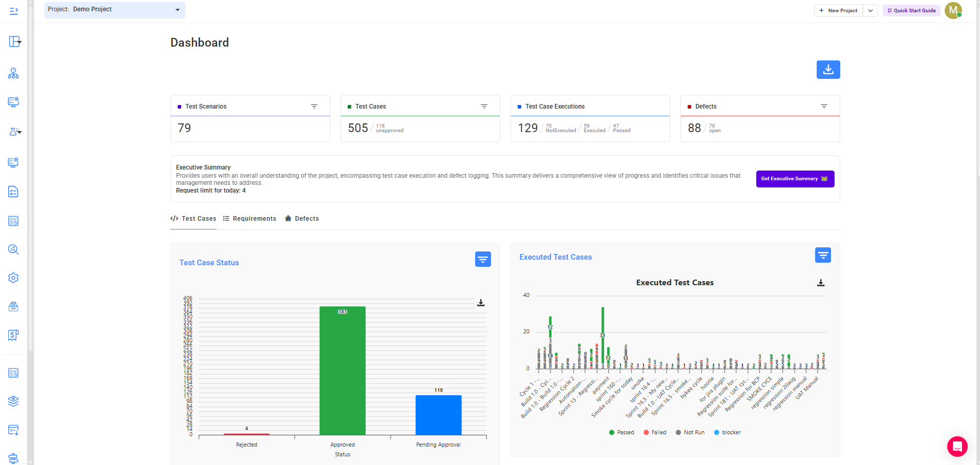Download the Executed Test Cases chart

(x=821, y=283)
